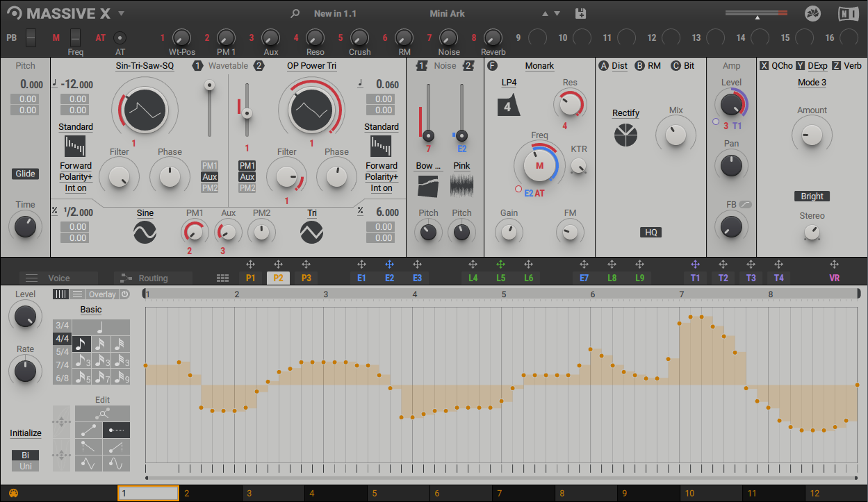Select the Rectify distortion pie icon
The width and height of the screenshot is (868, 502).
click(x=625, y=135)
